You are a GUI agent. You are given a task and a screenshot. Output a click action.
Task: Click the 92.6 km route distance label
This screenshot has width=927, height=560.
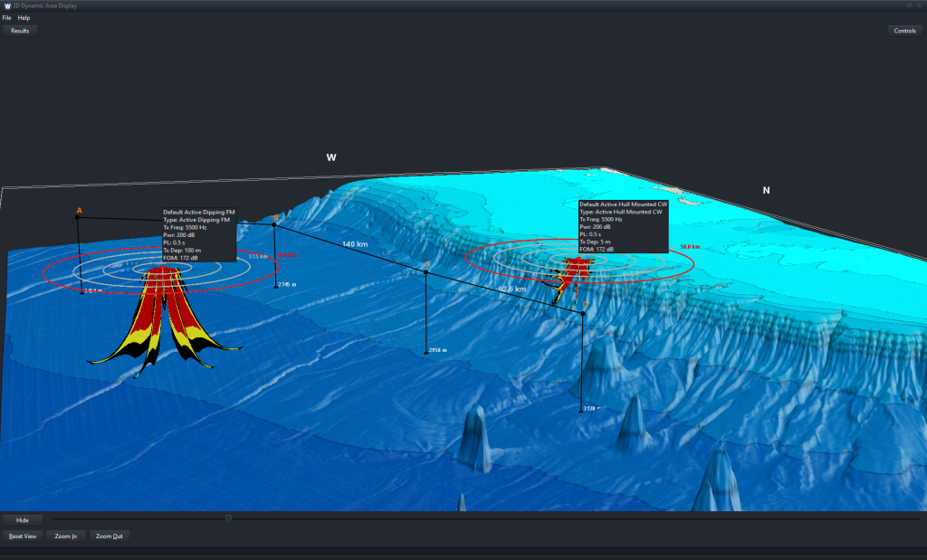[x=512, y=289]
